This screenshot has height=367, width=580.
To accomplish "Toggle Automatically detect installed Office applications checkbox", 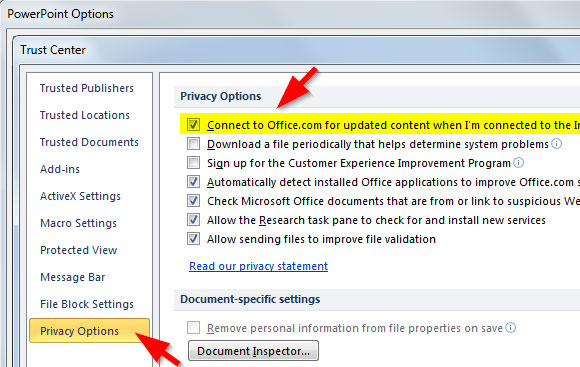I will click(x=193, y=182).
